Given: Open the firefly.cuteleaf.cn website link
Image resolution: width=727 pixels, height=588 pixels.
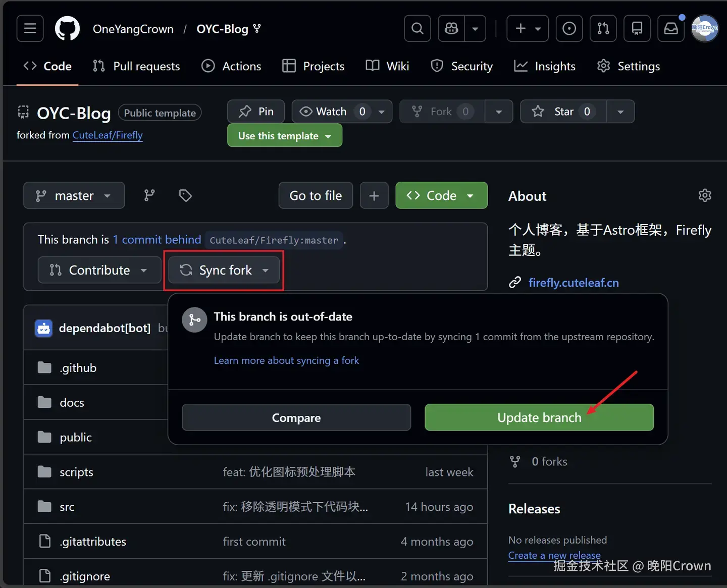Looking at the screenshot, I should 574,283.
